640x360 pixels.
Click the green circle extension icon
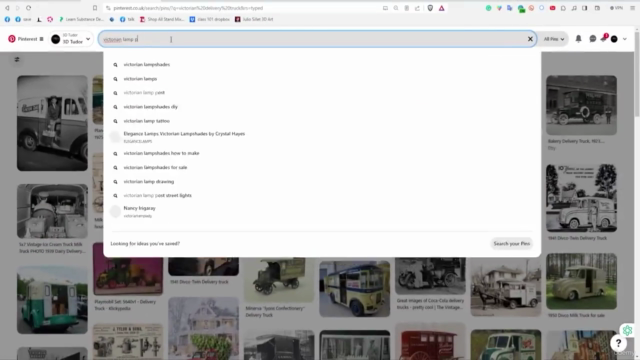pos(488,8)
